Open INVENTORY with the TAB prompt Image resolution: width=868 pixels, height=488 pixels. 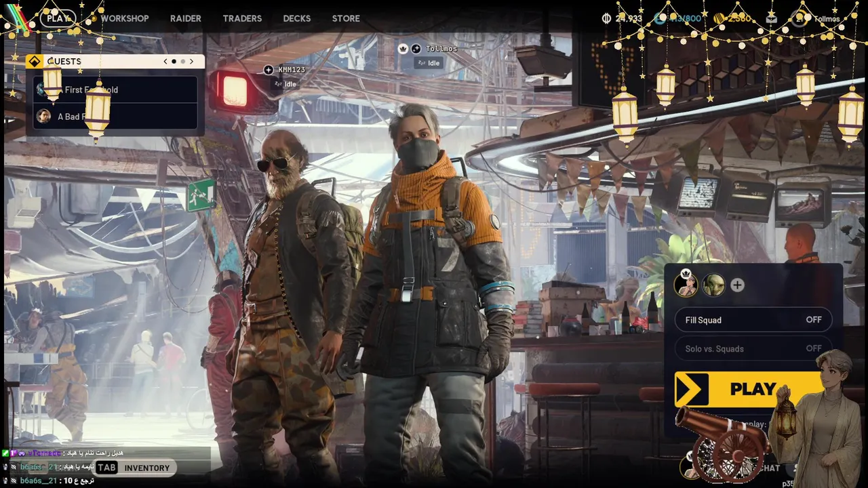133,468
